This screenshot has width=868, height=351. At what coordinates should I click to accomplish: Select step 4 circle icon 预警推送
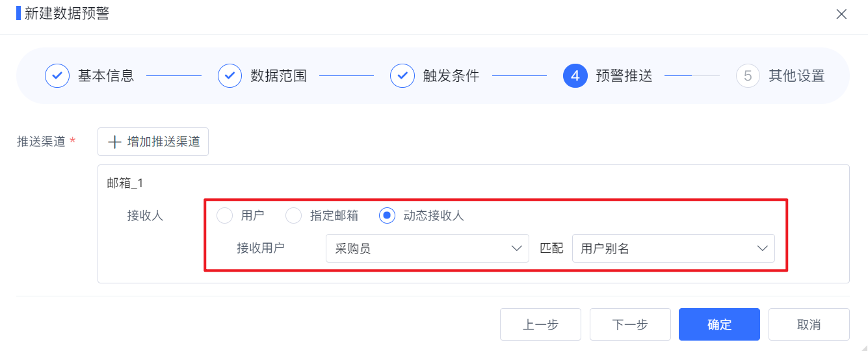coord(575,75)
